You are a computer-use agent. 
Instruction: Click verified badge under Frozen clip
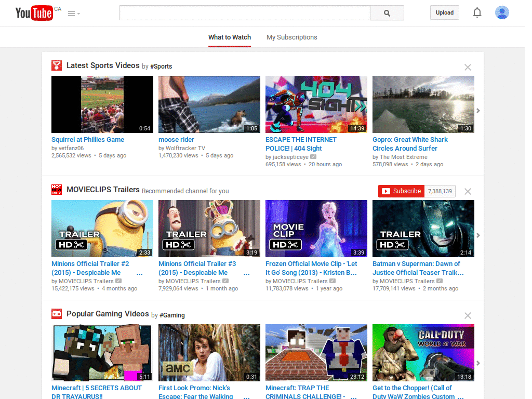[x=332, y=281]
